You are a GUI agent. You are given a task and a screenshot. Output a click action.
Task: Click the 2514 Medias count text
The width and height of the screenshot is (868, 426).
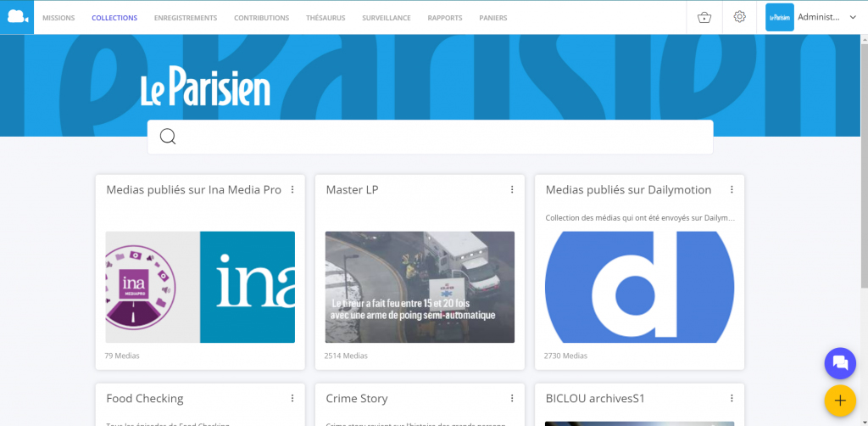click(x=346, y=356)
